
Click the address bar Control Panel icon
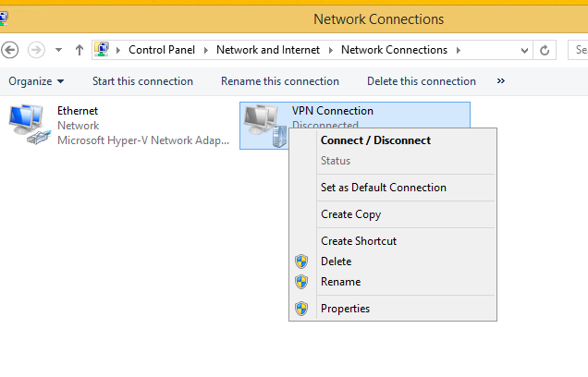pyautogui.click(x=102, y=50)
